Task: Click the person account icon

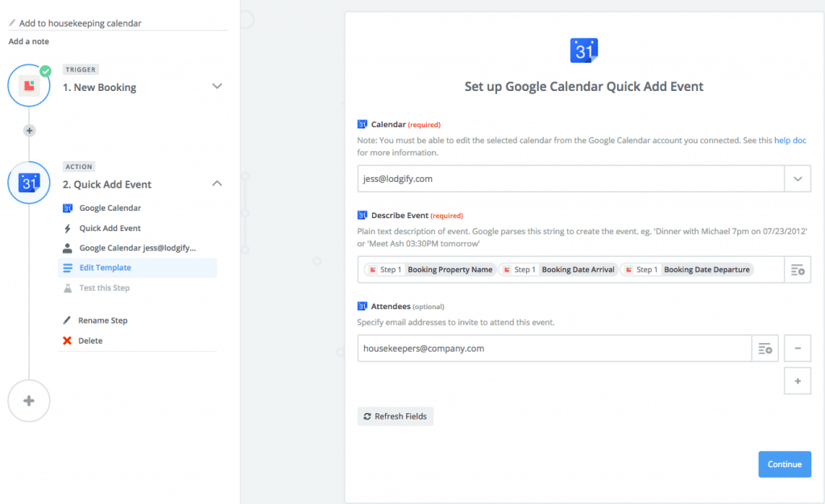Action: pyautogui.click(x=68, y=248)
